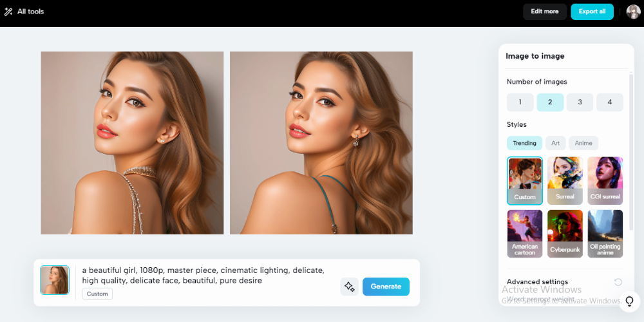Click the Edit more button
The height and width of the screenshot is (322, 644).
pos(545,12)
